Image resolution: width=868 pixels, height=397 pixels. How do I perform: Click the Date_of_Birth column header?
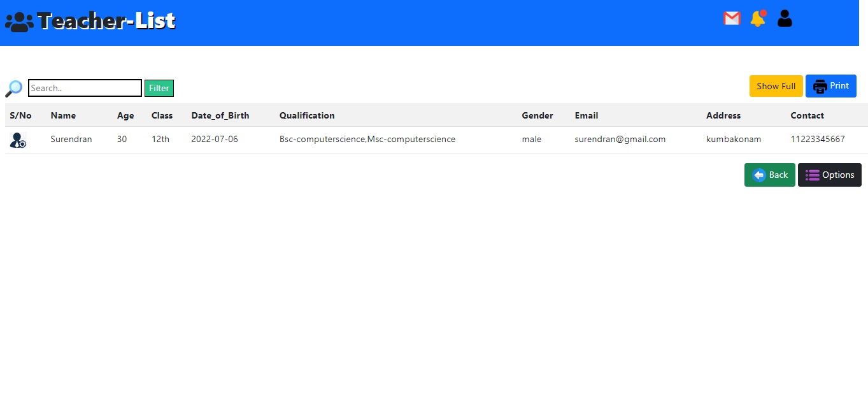click(x=220, y=115)
